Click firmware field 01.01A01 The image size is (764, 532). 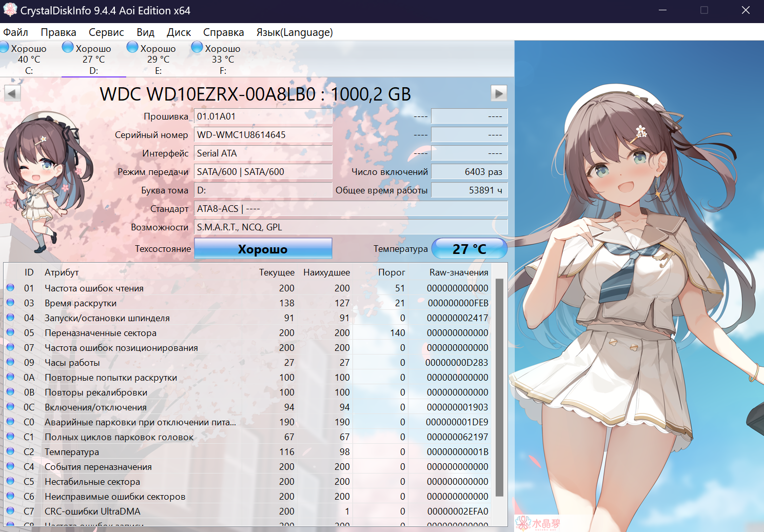(263, 116)
